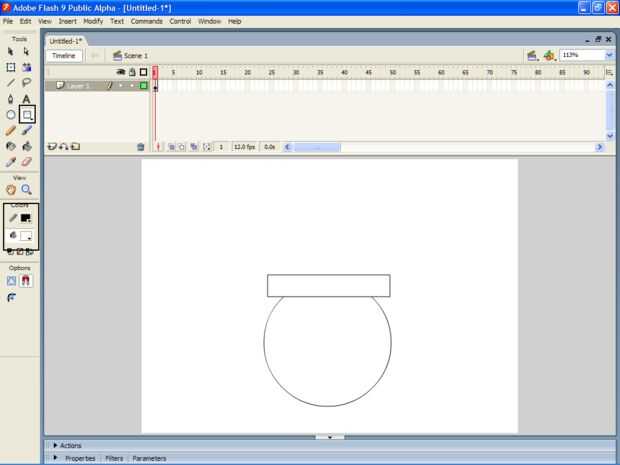The width and height of the screenshot is (620, 465).
Task: Open the zoom percentage dropdown
Action: tap(609, 55)
